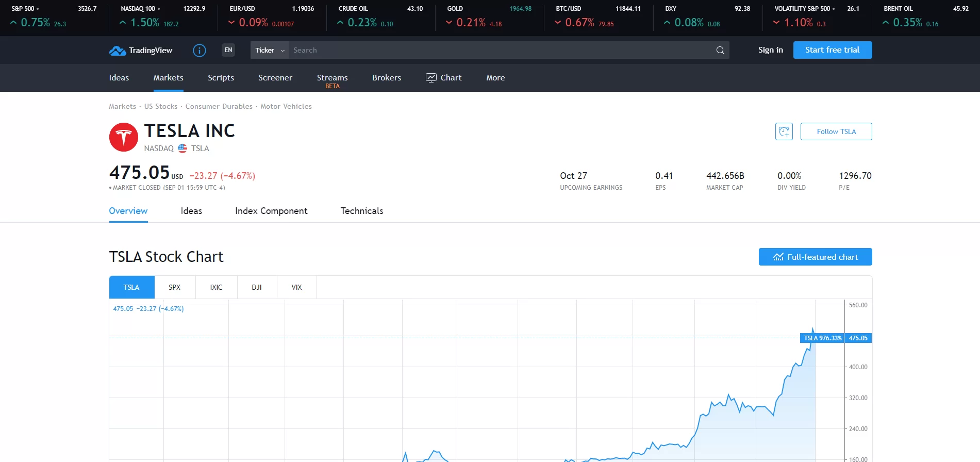Click the Tesla logo icon
This screenshot has width=980, height=462.
click(x=124, y=137)
